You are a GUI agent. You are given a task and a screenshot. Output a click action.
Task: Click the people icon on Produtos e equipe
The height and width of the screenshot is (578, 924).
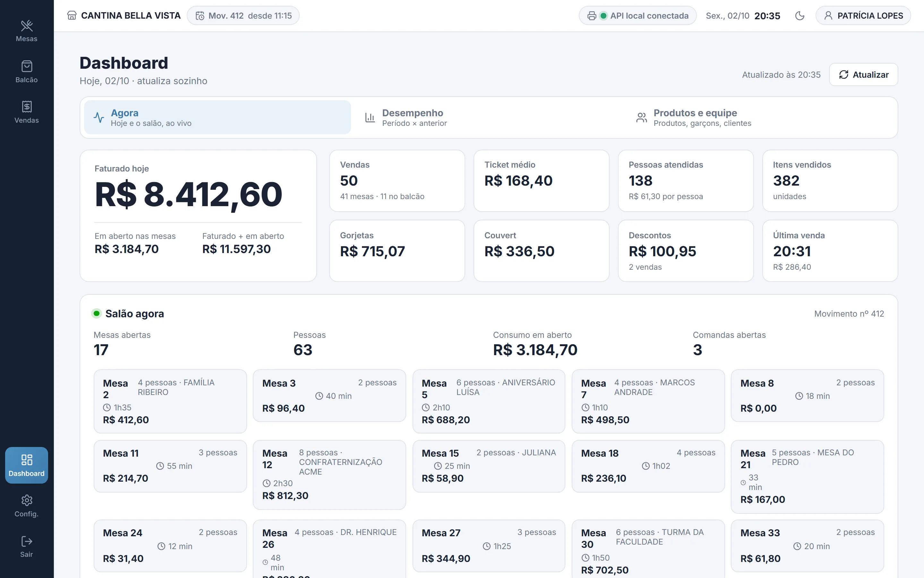pos(641,117)
